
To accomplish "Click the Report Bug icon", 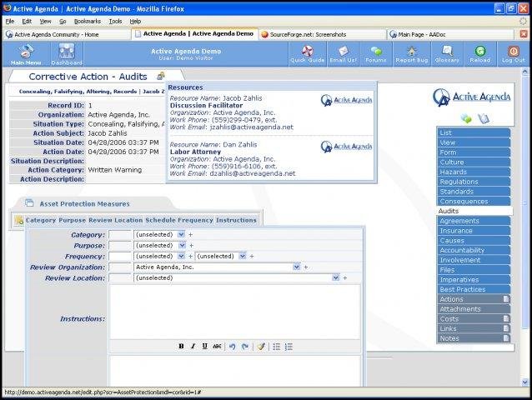I will [x=412, y=51].
